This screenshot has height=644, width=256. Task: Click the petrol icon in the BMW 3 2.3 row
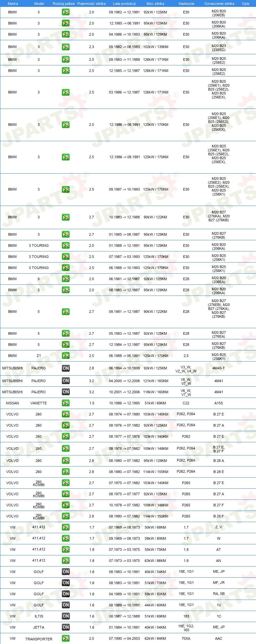click(x=66, y=47)
